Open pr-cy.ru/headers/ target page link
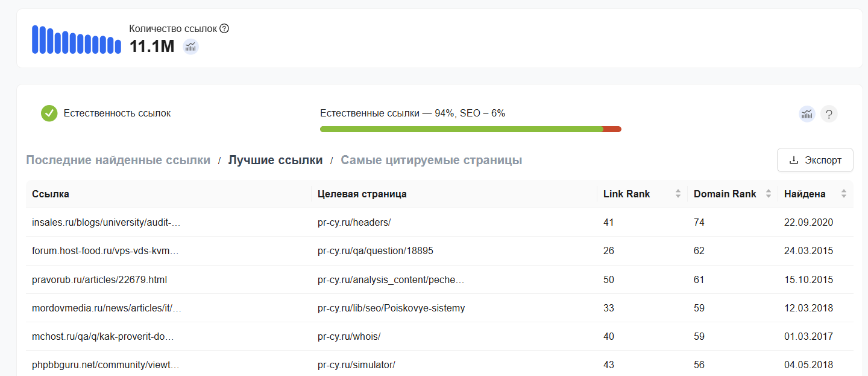Viewport: 868px width, 376px height. pyautogui.click(x=354, y=222)
